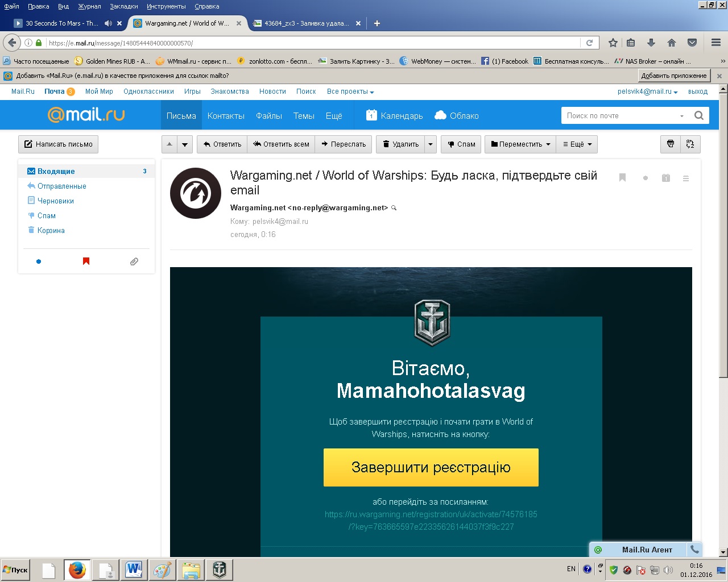728x582 pixels.
Task: Open the Файл menu
Action: [x=11, y=6]
